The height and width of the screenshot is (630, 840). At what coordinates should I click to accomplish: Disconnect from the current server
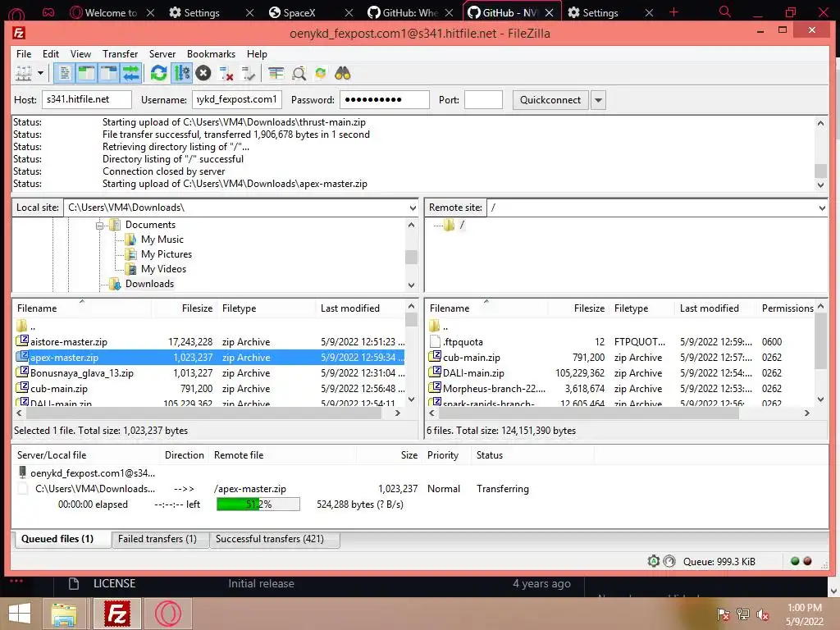[226, 73]
